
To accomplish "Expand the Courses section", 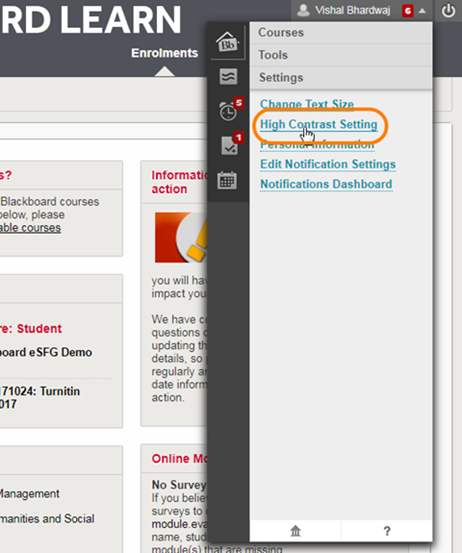I will coord(341,32).
